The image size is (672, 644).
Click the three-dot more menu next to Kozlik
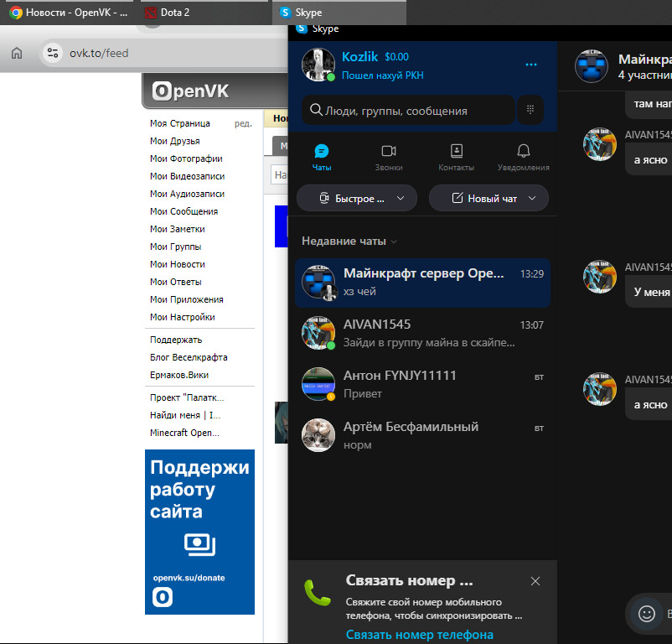coord(531,65)
